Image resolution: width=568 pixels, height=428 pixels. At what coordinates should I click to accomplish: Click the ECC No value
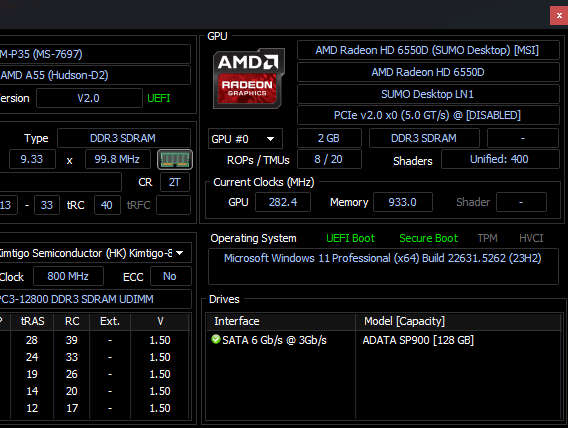point(170,276)
